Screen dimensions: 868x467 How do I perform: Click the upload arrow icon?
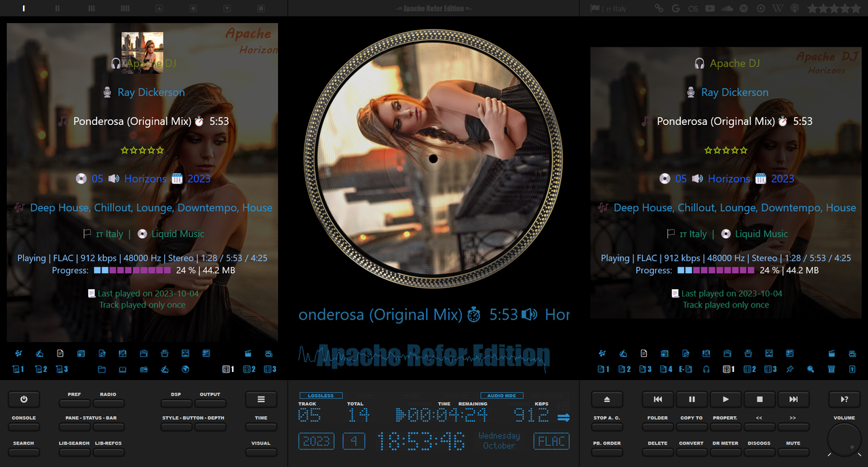(x=852, y=369)
